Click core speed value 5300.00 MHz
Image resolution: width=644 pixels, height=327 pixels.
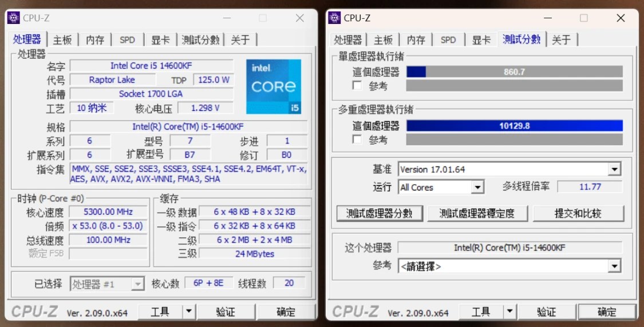[x=108, y=212]
